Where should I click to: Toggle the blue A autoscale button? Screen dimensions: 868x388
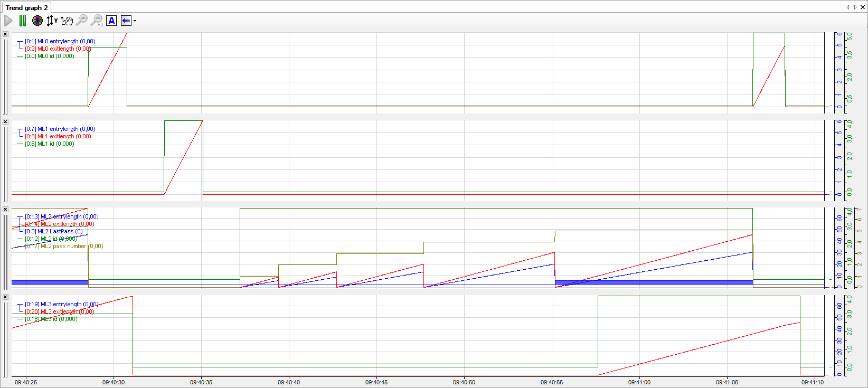pos(111,21)
